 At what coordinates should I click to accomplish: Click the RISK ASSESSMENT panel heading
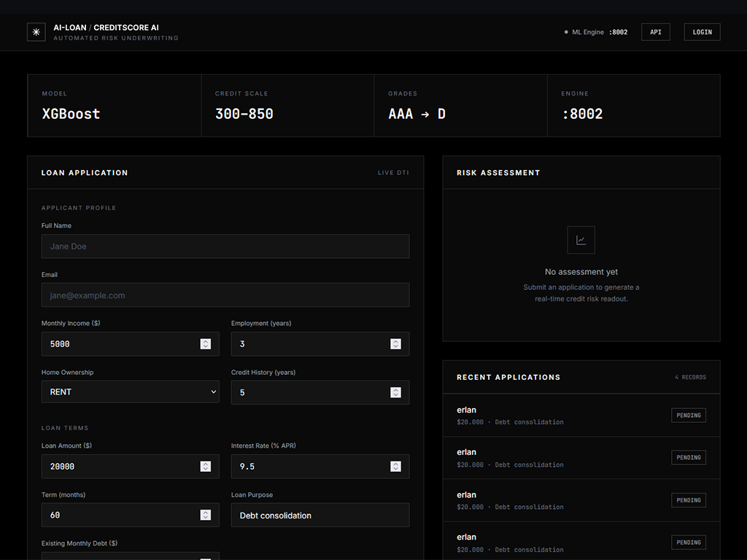498,173
